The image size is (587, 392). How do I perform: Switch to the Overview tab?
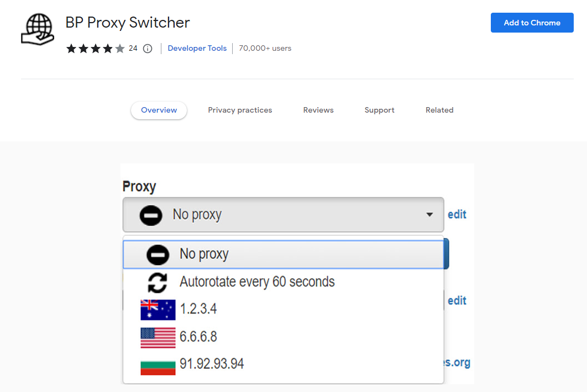click(x=159, y=110)
